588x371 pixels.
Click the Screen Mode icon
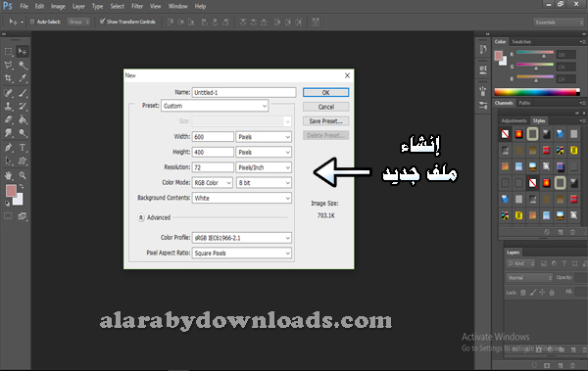pyautogui.click(x=23, y=216)
